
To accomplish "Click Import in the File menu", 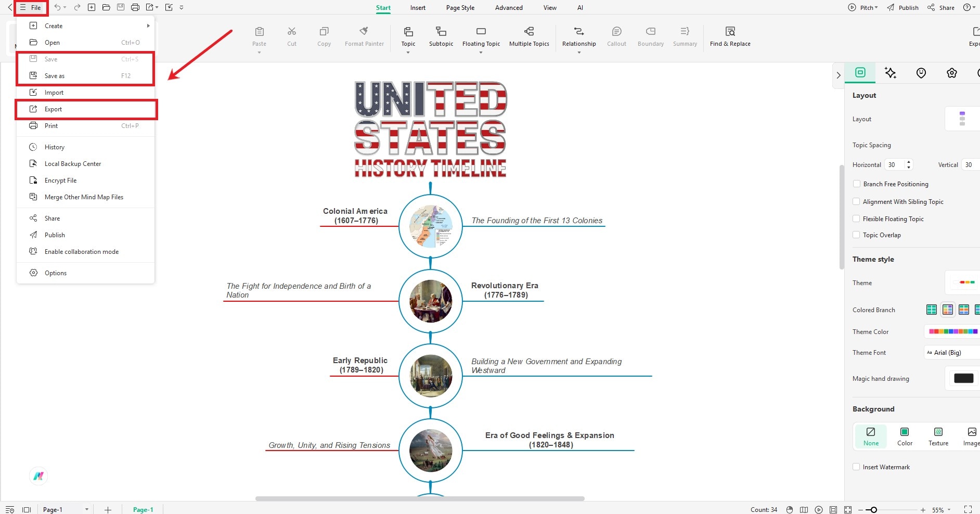I will pyautogui.click(x=86, y=93).
